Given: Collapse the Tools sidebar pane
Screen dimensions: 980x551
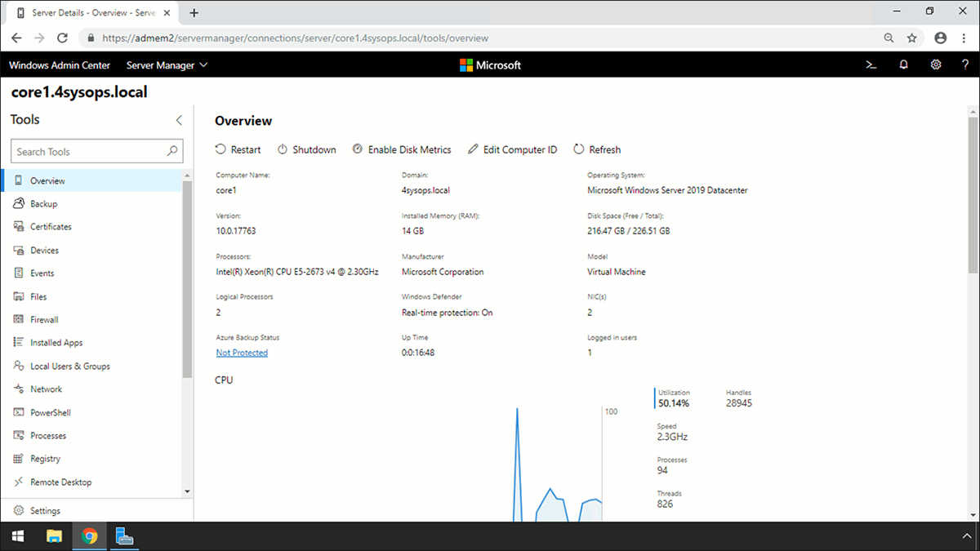Looking at the screenshot, I should 179,119.
